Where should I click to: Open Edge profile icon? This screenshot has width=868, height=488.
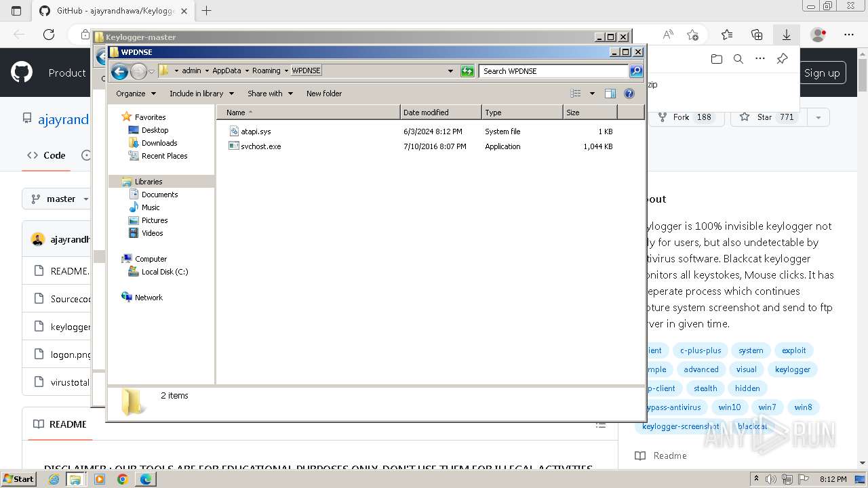[818, 35]
